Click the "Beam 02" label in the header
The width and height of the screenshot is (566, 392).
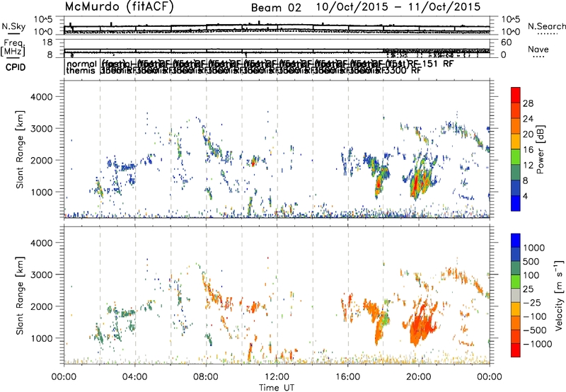pyautogui.click(x=276, y=8)
